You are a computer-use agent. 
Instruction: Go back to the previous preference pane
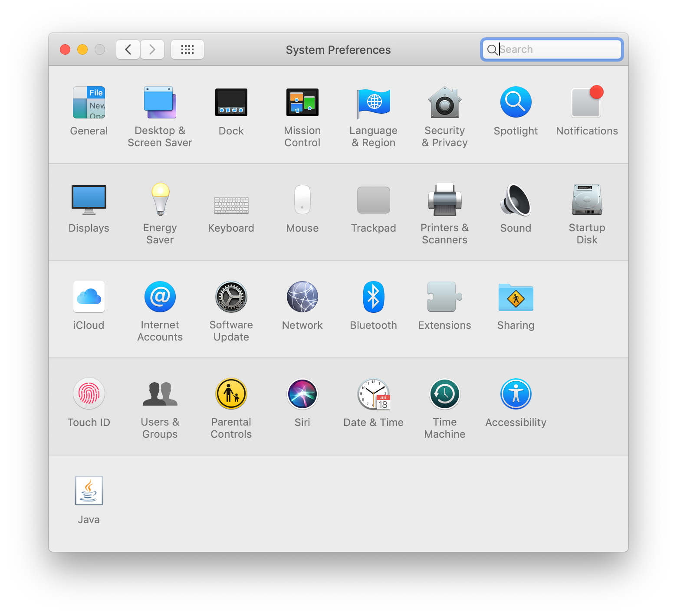tap(128, 49)
